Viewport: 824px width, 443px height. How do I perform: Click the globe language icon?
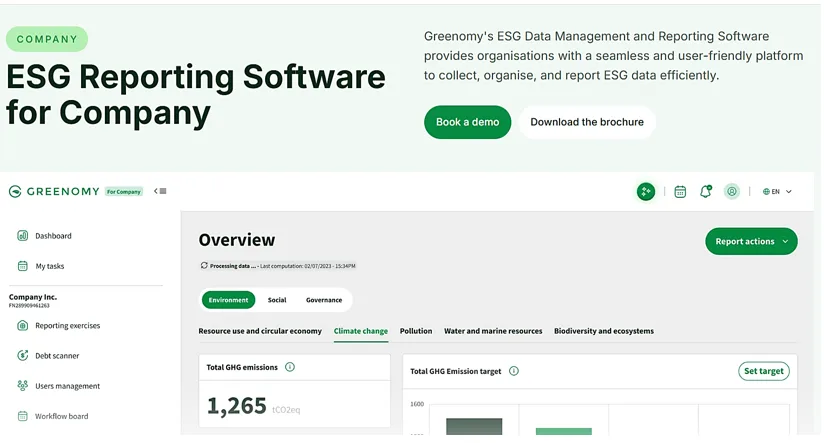tap(766, 192)
